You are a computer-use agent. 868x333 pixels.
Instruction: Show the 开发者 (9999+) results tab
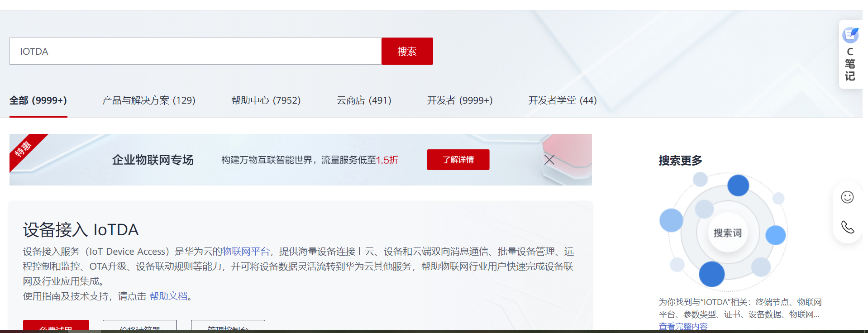pos(460,100)
